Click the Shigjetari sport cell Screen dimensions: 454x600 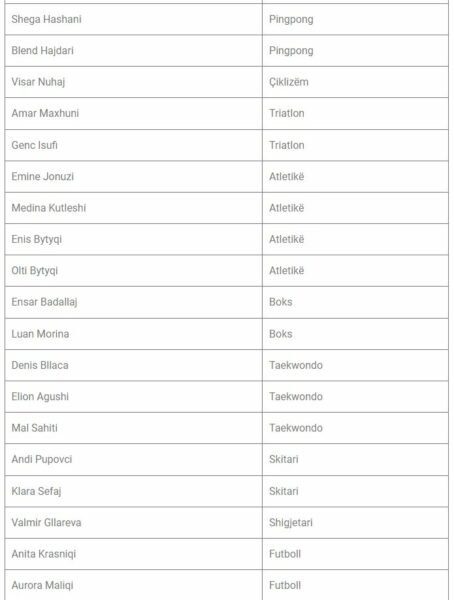pyautogui.click(x=355, y=522)
